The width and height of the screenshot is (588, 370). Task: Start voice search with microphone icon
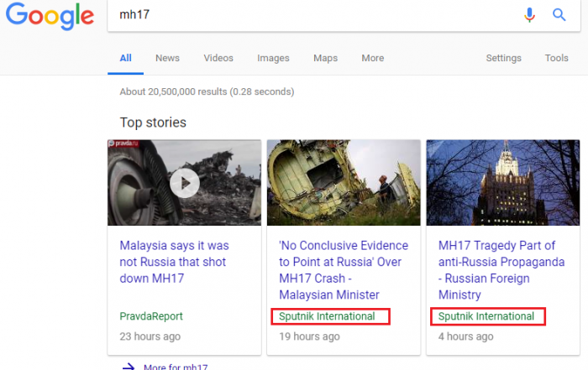[x=529, y=14]
